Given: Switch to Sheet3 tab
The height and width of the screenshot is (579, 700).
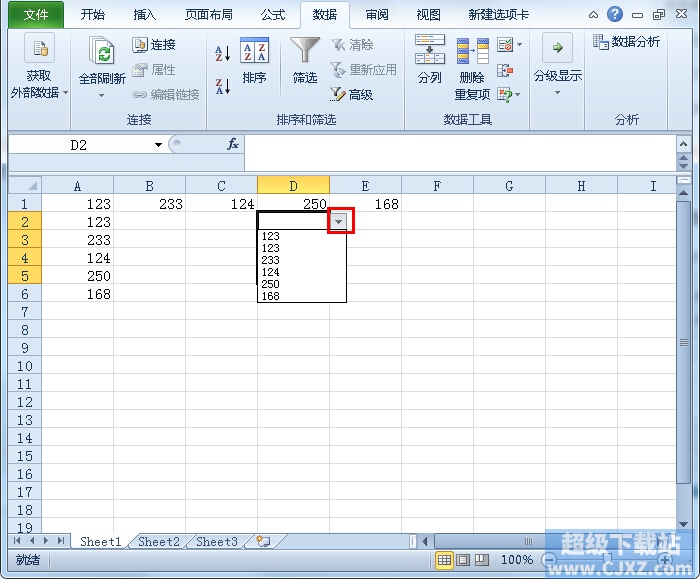Looking at the screenshot, I should click(x=217, y=542).
